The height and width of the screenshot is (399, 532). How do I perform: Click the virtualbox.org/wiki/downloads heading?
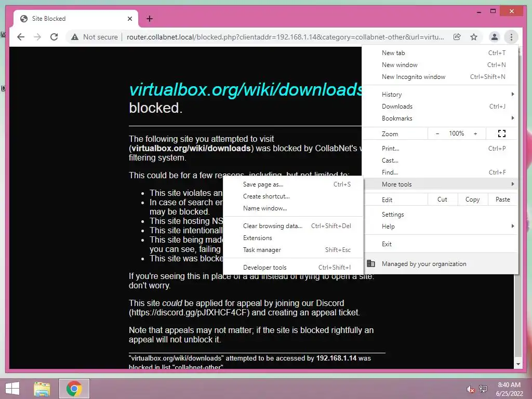[x=246, y=89]
